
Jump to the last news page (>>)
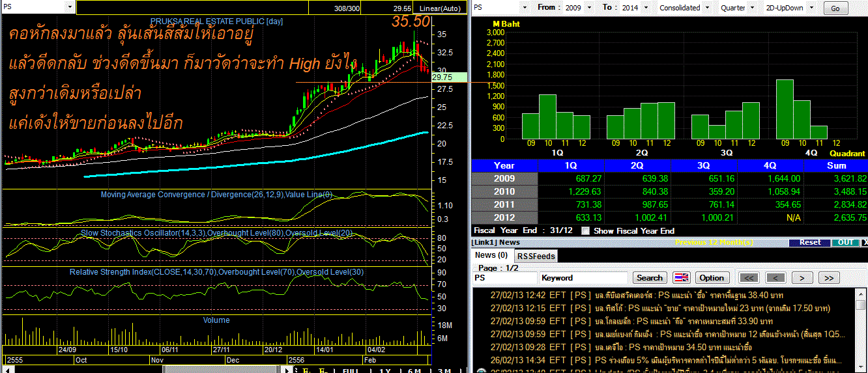828,277
